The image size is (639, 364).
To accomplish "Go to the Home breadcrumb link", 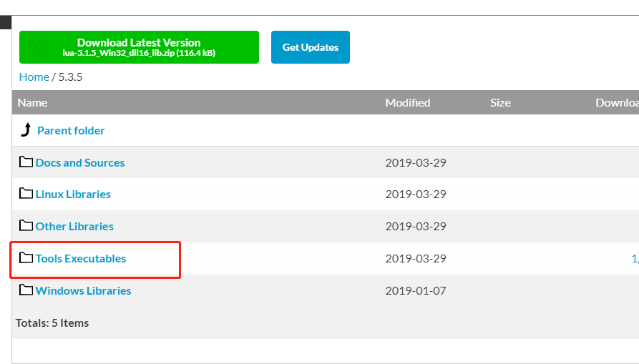I will (x=34, y=77).
